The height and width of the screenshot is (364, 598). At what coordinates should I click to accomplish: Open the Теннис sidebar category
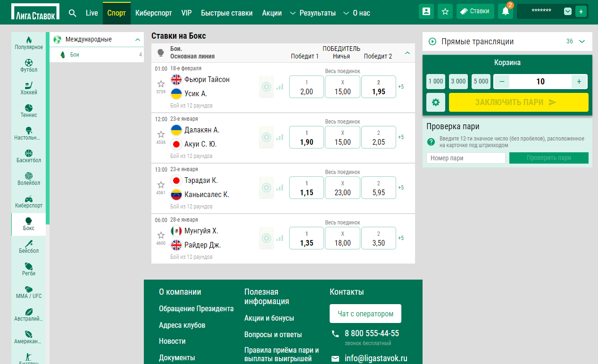tap(29, 111)
